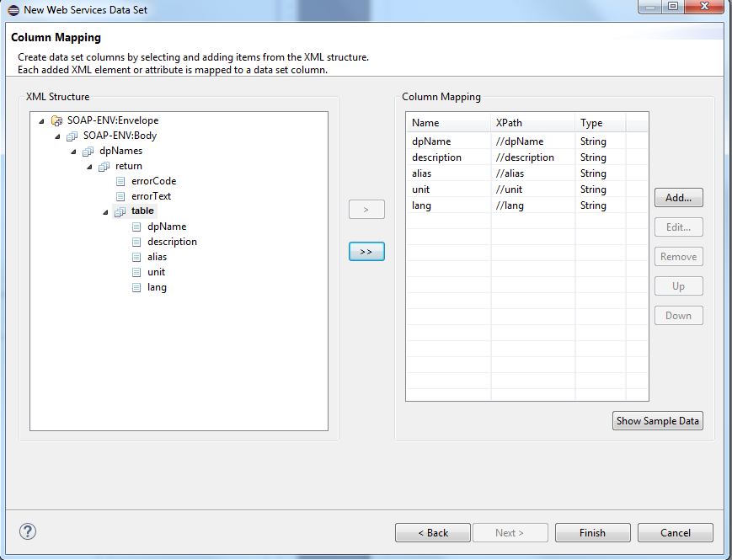Select the return tree item
Image resolution: width=732 pixels, height=560 pixels.
[x=129, y=166]
